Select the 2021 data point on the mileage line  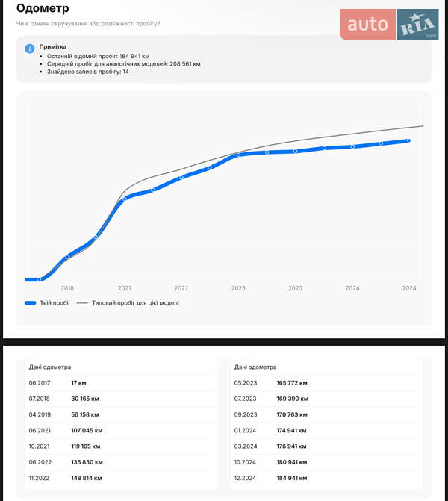pyautogui.click(x=125, y=199)
